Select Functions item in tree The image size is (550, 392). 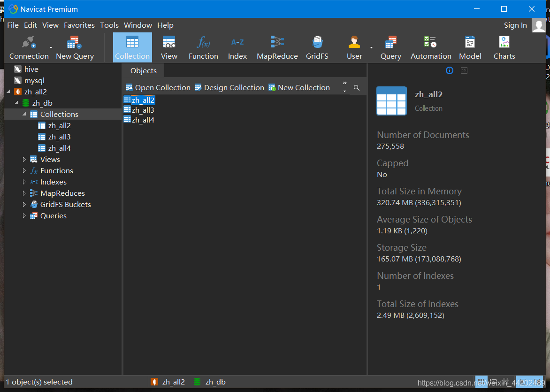56,170
